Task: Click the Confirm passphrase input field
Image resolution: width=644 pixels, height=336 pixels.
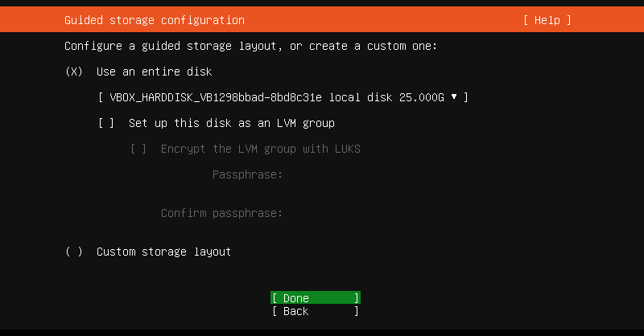Action: pyautogui.click(x=362, y=213)
